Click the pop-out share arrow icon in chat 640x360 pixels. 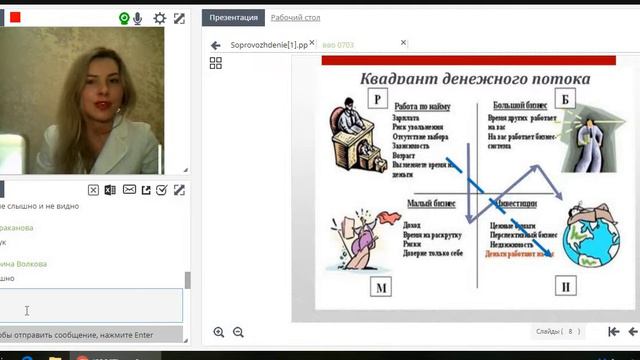146,190
